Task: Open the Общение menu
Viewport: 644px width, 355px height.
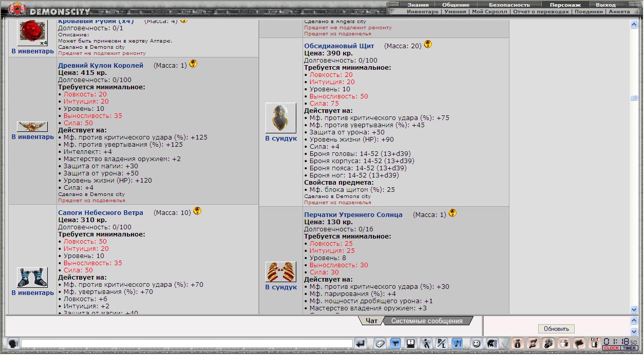Action: pyautogui.click(x=456, y=5)
